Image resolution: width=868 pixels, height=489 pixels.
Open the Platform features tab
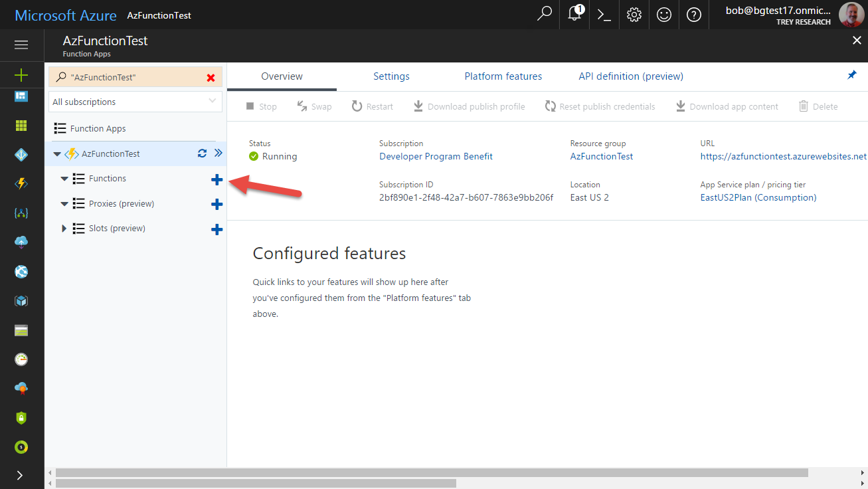pos(503,76)
